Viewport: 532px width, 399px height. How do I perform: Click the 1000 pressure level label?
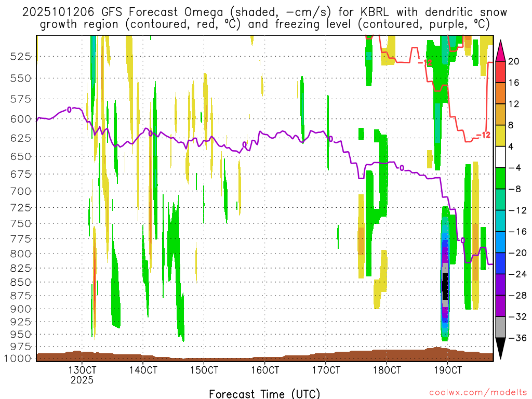point(18,358)
